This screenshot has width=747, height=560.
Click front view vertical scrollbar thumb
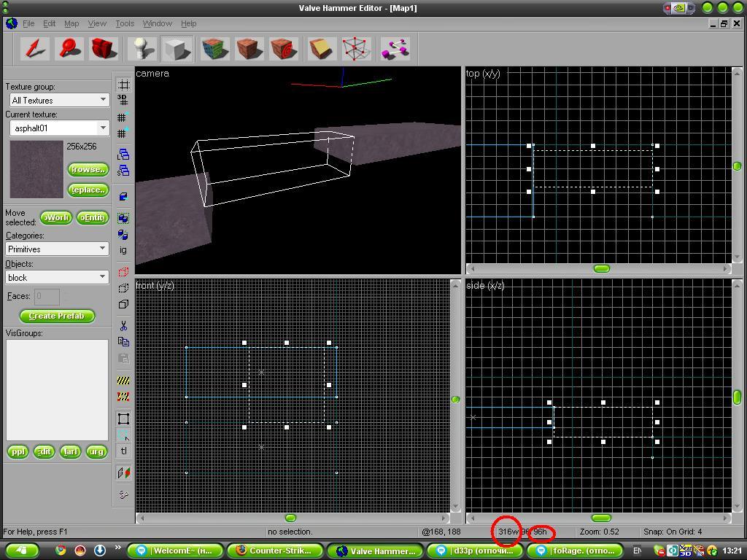[455, 399]
